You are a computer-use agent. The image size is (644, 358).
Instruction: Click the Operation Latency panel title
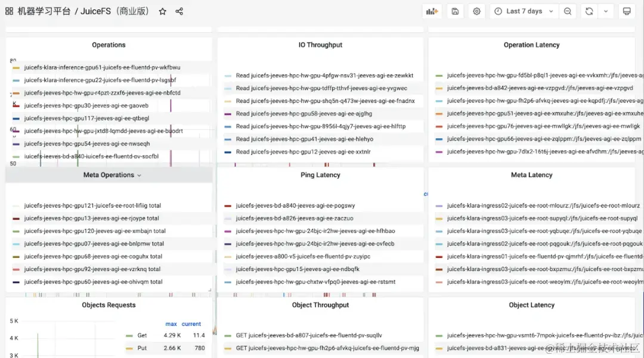click(531, 45)
